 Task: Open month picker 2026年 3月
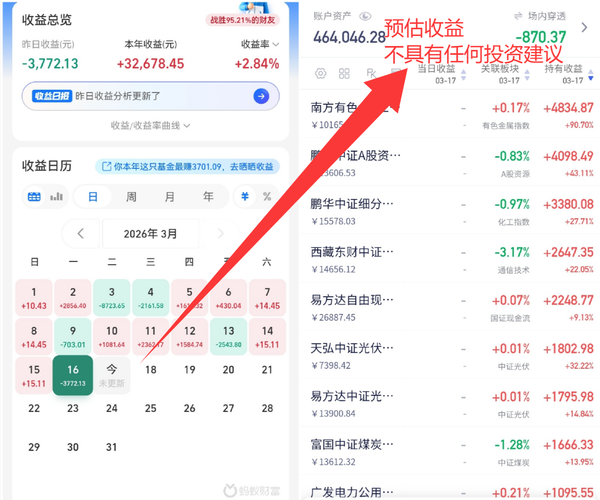click(x=150, y=233)
